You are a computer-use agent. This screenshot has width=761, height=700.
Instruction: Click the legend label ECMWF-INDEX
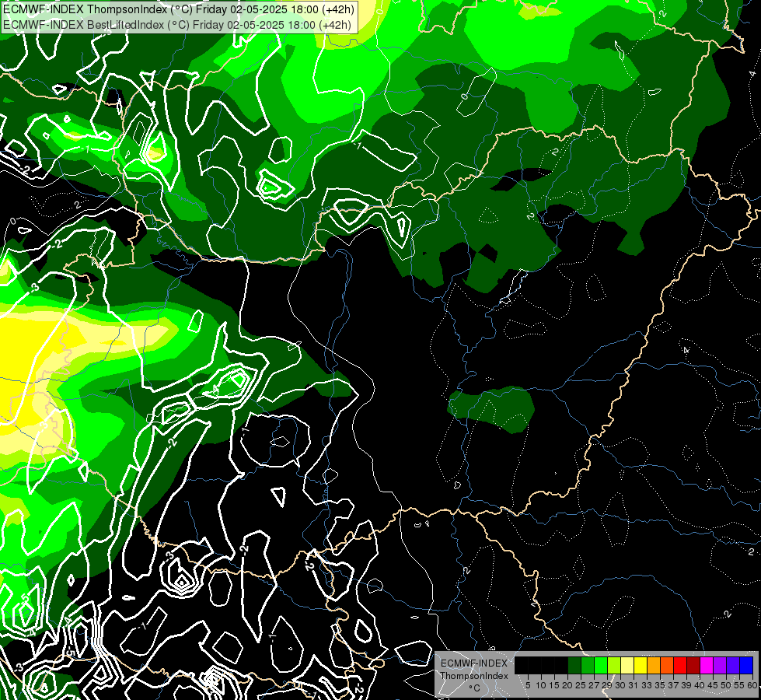[474, 663]
